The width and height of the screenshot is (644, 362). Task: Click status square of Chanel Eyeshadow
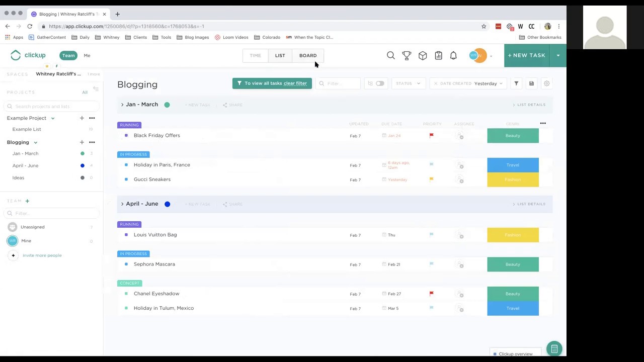(126, 294)
